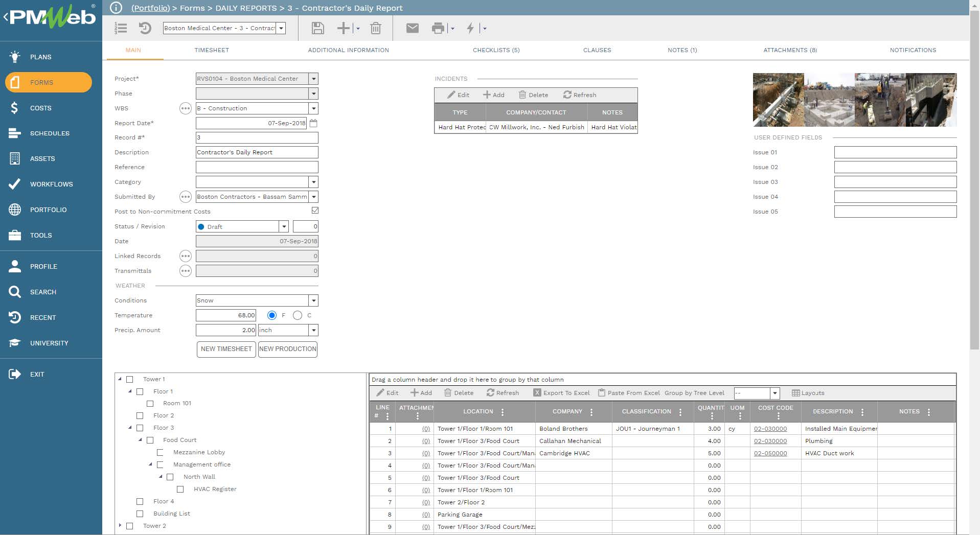The width and height of the screenshot is (980, 535).
Task: Select Celsius temperature radio button
Action: click(x=298, y=315)
